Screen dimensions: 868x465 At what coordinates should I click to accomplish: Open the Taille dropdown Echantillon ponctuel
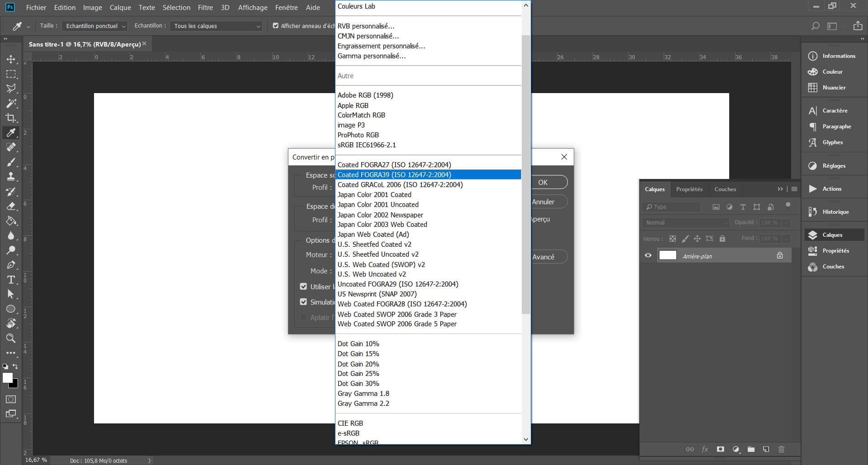pos(95,26)
